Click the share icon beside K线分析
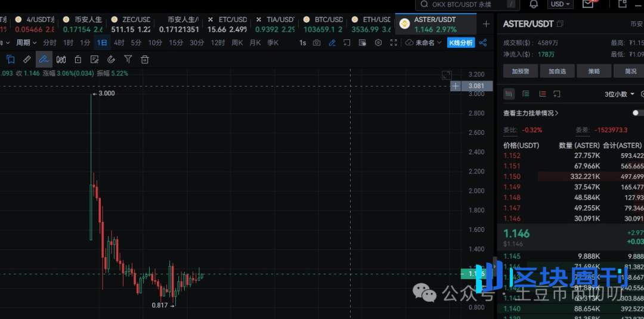The image size is (644, 319). (483, 43)
